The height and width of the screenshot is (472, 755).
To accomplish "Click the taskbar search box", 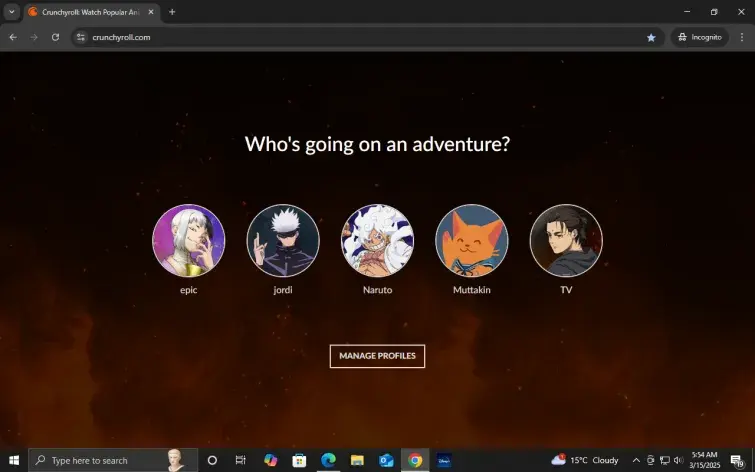I will point(113,460).
